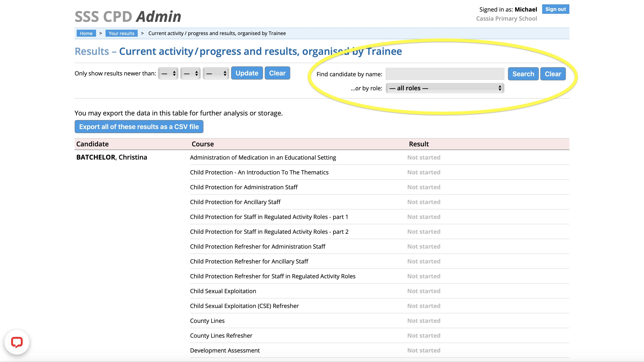Click the Search button
The image size is (644, 362).
(523, 74)
